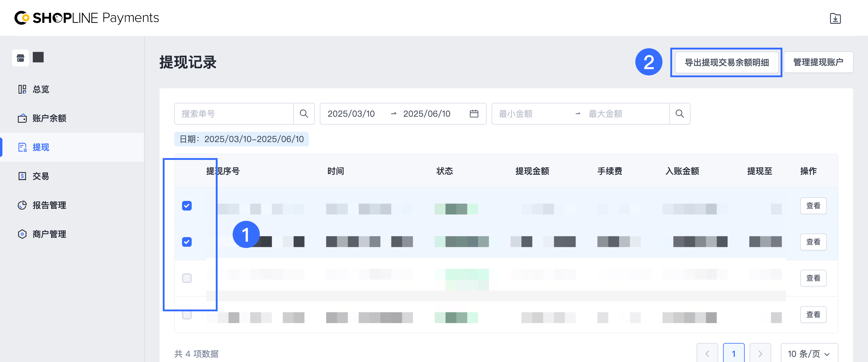This screenshot has width=868, height=362.
Task: Open 商户管理 in sidebar
Action: (72, 234)
